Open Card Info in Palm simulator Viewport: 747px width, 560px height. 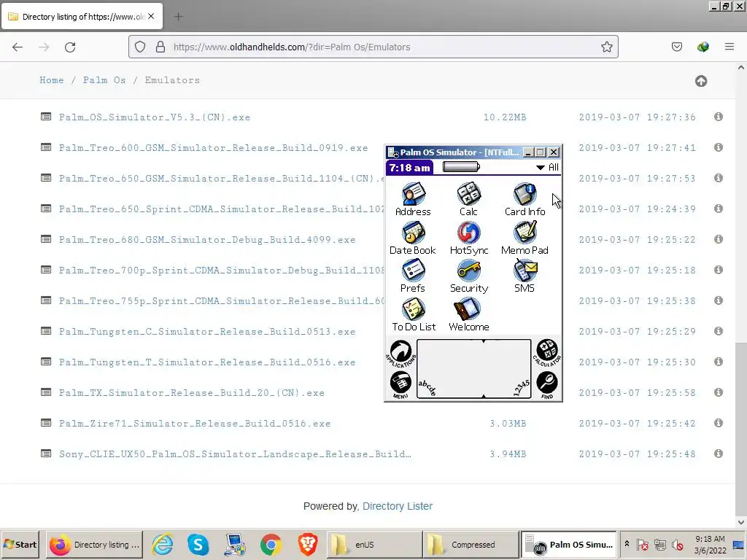pyautogui.click(x=525, y=200)
